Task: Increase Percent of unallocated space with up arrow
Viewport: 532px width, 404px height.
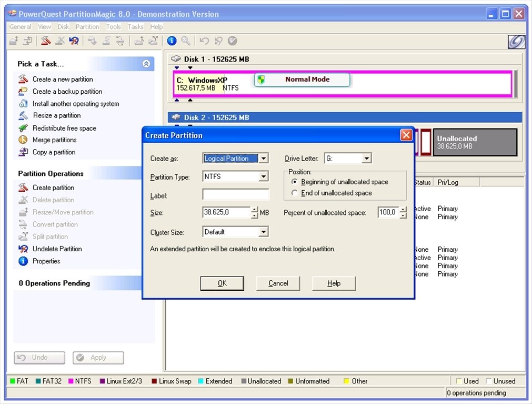Action: pos(403,210)
